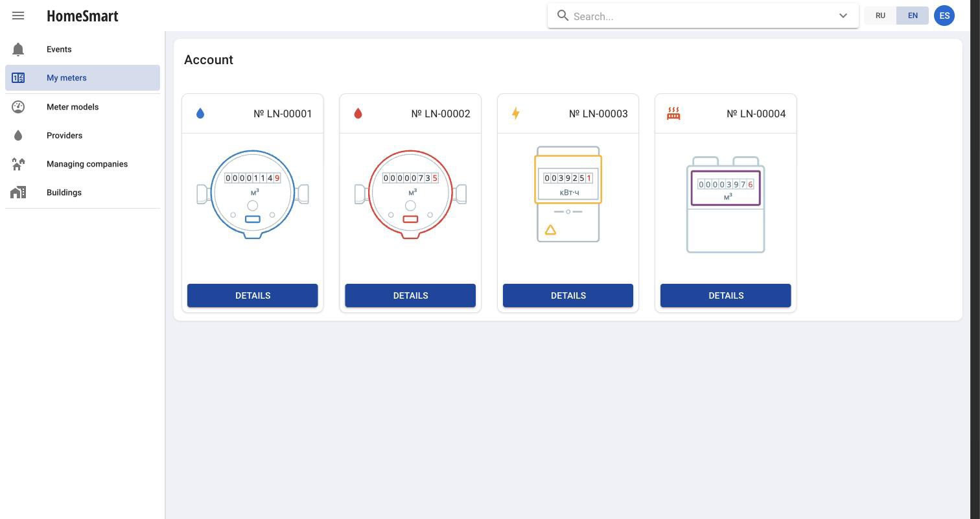This screenshot has height=519, width=980.
Task: Click the Managing companies house icon
Action: [x=18, y=164]
